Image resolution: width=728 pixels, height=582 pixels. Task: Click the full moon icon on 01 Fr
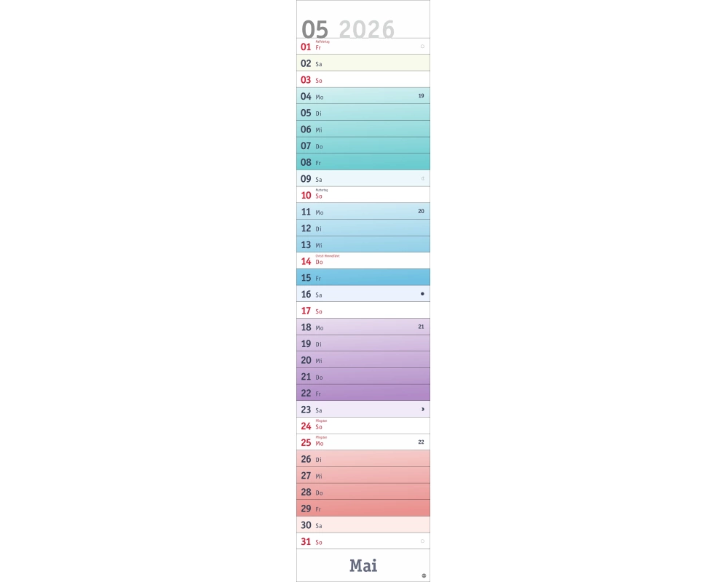422,46
